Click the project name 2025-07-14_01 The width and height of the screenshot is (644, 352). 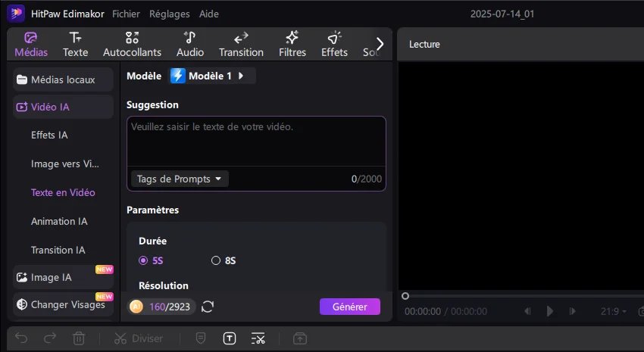(502, 14)
